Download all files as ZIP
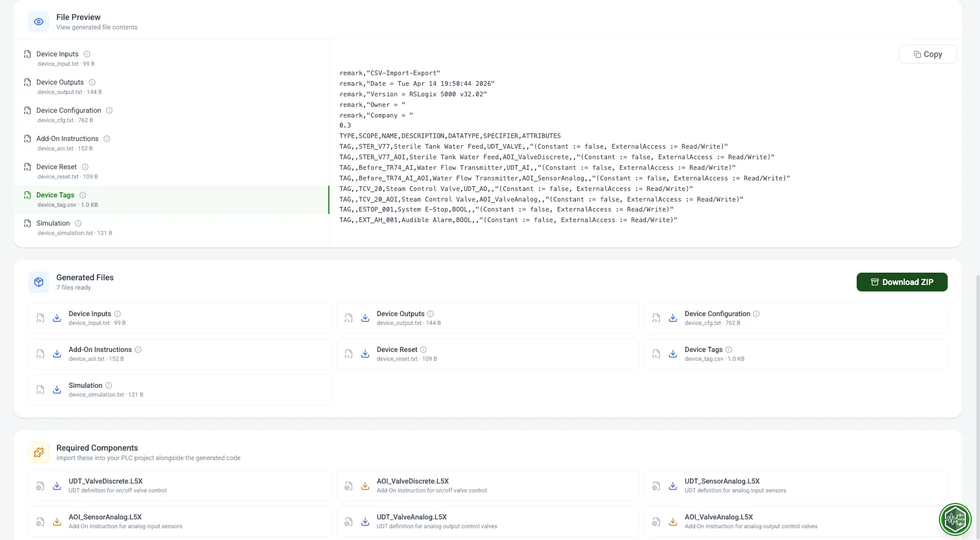 [x=902, y=282]
